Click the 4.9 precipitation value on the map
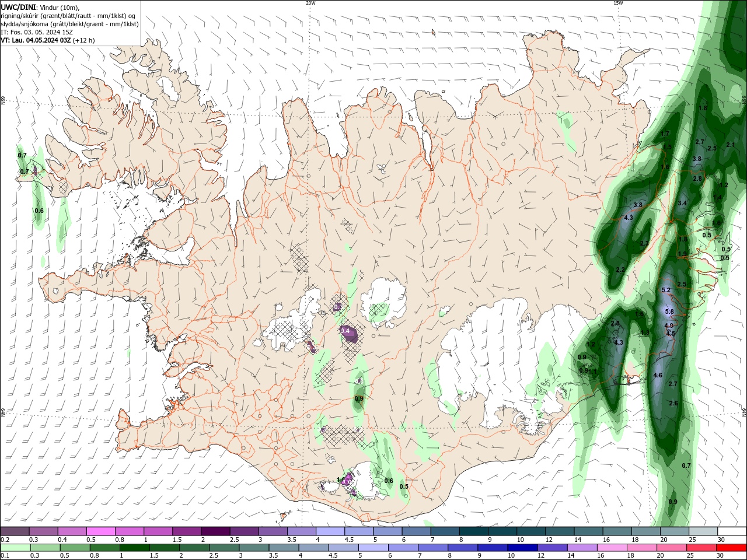The height and width of the screenshot is (560, 747). (669, 325)
